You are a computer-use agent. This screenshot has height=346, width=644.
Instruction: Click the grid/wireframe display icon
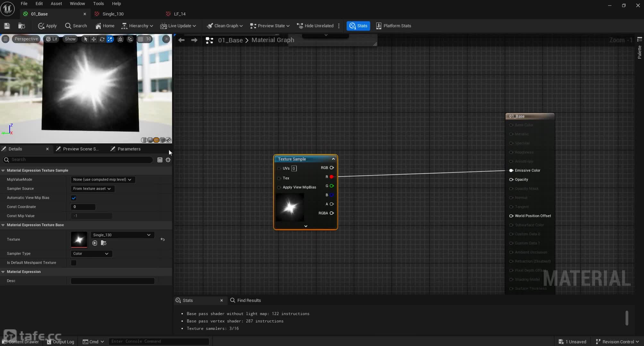point(140,39)
